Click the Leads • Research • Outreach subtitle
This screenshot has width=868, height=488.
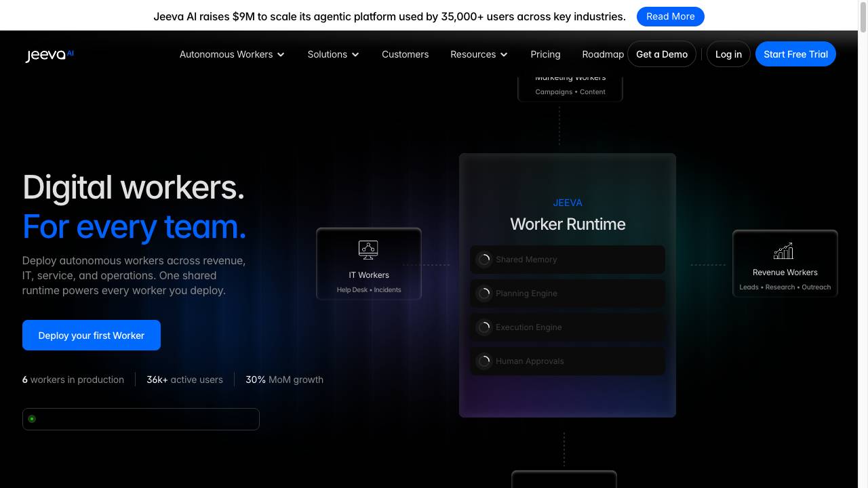(x=785, y=287)
